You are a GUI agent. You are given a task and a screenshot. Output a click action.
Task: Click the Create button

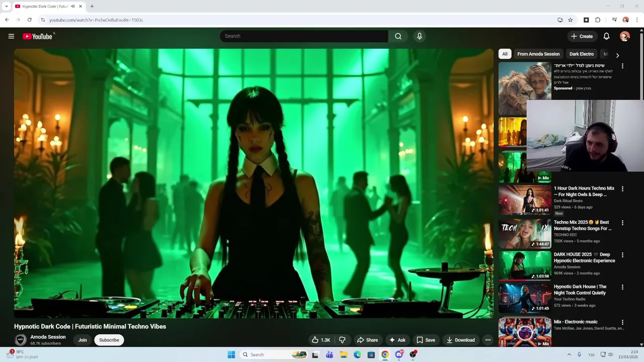582,36
